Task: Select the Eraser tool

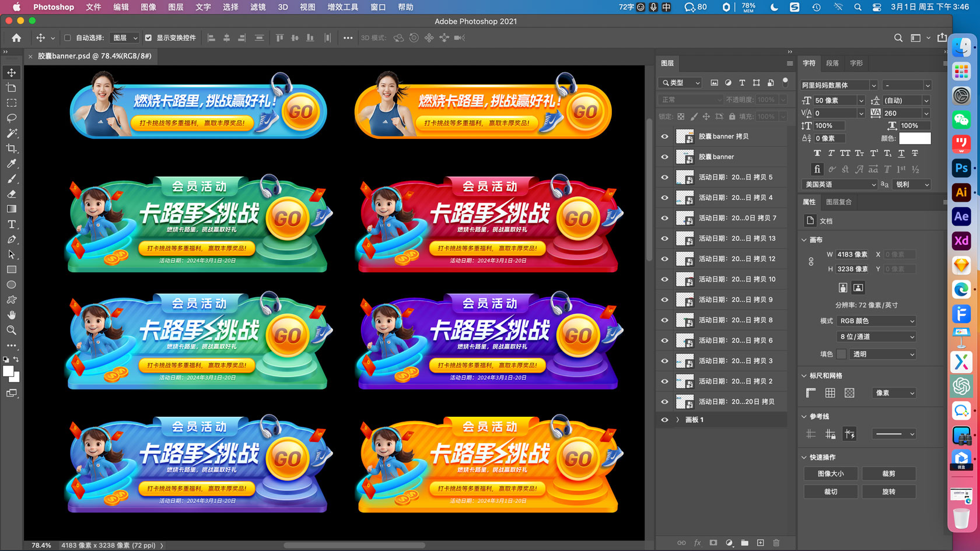Action: click(11, 194)
